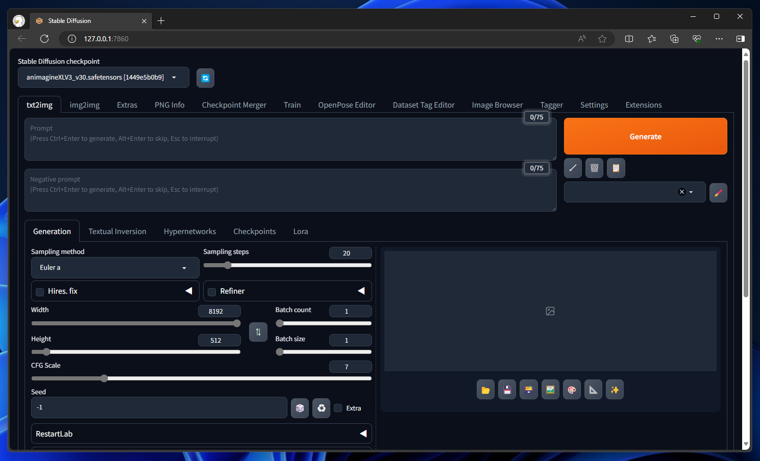Switch to the Settings tab
This screenshot has height=461, width=760.
coord(594,105)
